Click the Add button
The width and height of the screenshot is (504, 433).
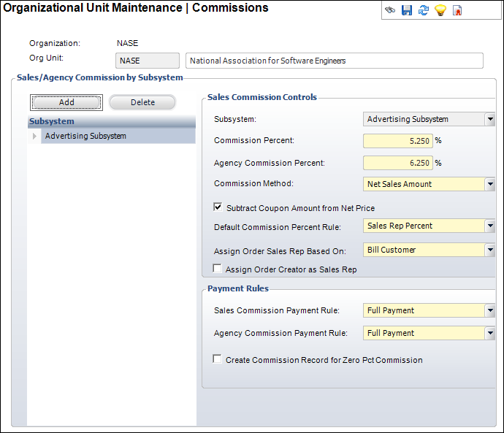pos(66,102)
